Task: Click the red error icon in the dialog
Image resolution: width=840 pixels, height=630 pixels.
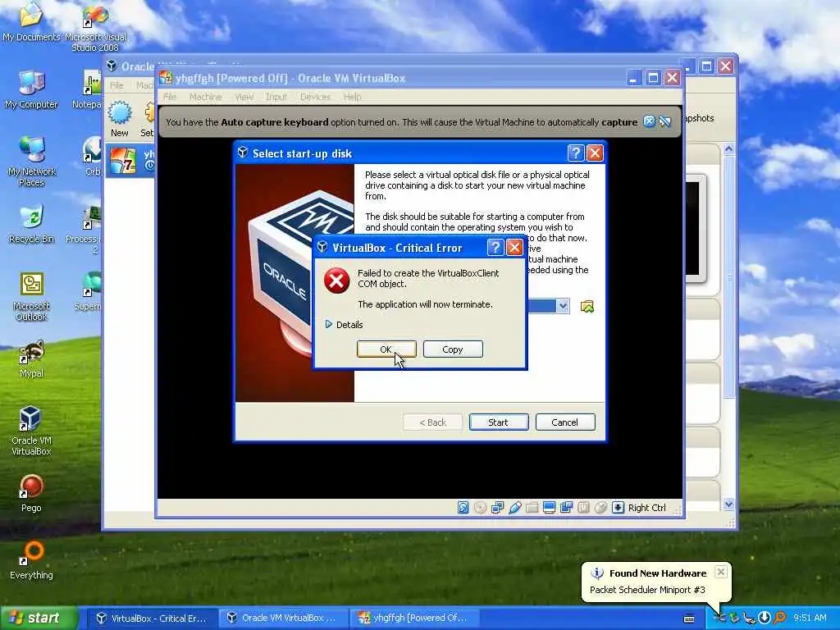Action: [336, 281]
